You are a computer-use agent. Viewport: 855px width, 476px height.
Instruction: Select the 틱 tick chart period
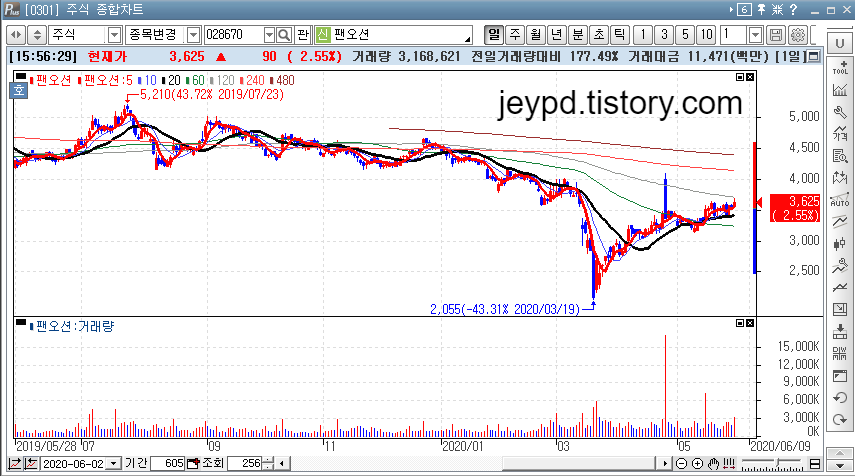620,35
